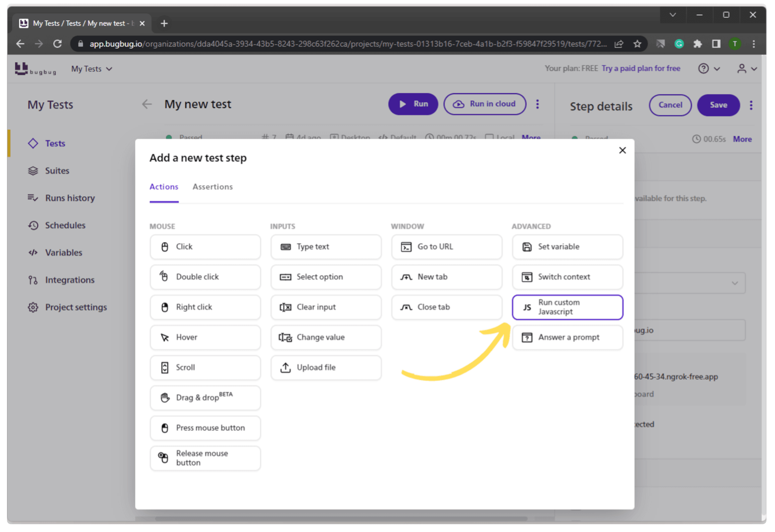
Task: Run the test with Run button
Action: tap(413, 104)
